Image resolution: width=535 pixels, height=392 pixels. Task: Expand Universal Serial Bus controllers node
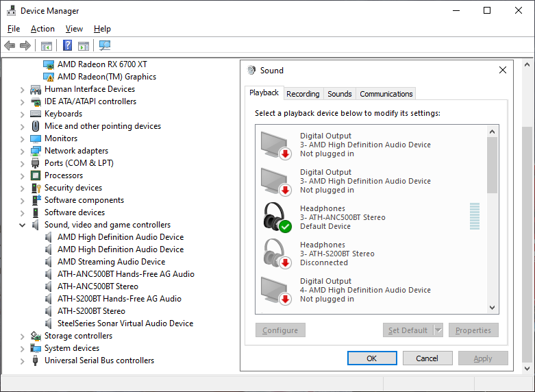(22, 361)
